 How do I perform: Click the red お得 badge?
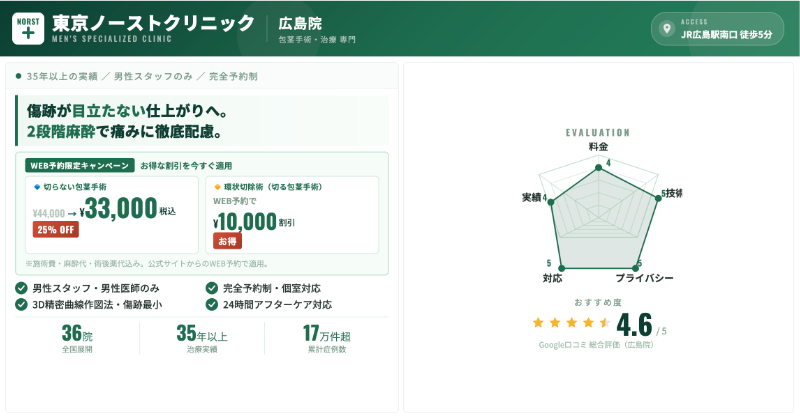point(227,241)
